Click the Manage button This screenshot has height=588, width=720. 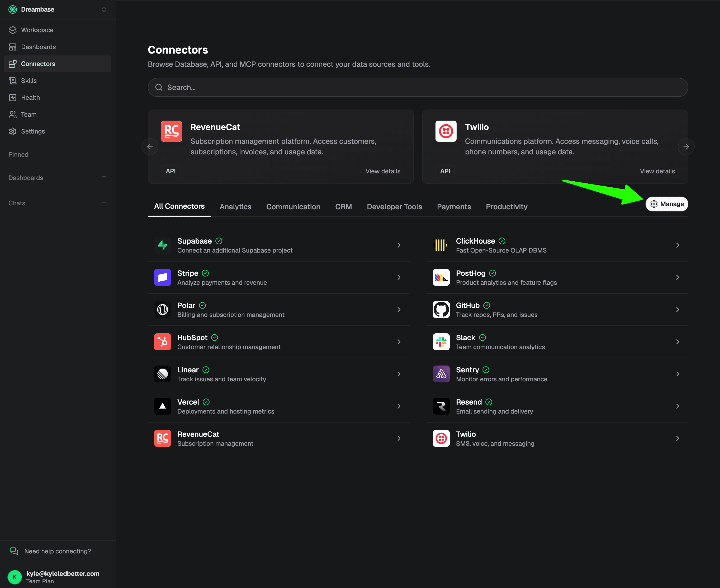(x=667, y=204)
